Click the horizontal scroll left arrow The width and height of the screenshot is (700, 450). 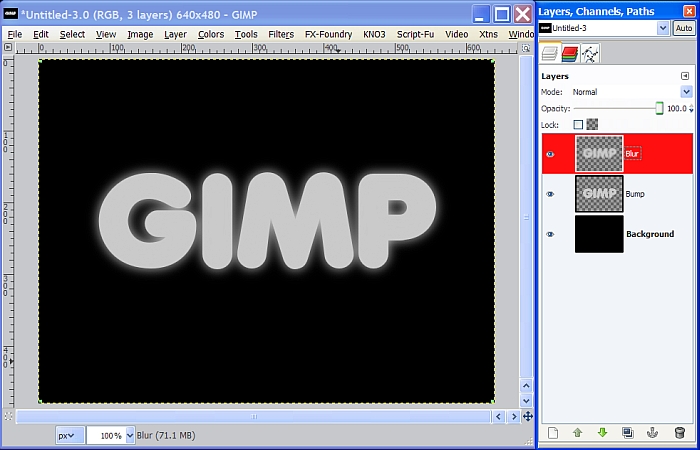coord(498,417)
